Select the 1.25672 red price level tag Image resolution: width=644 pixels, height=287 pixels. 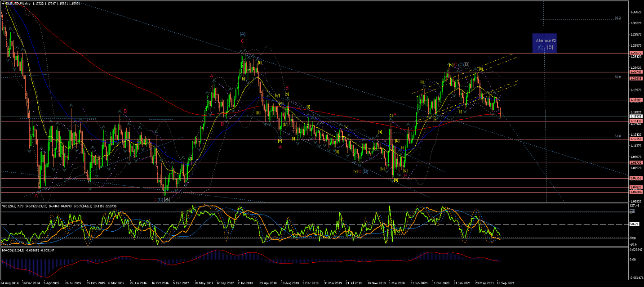pos(635,53)
